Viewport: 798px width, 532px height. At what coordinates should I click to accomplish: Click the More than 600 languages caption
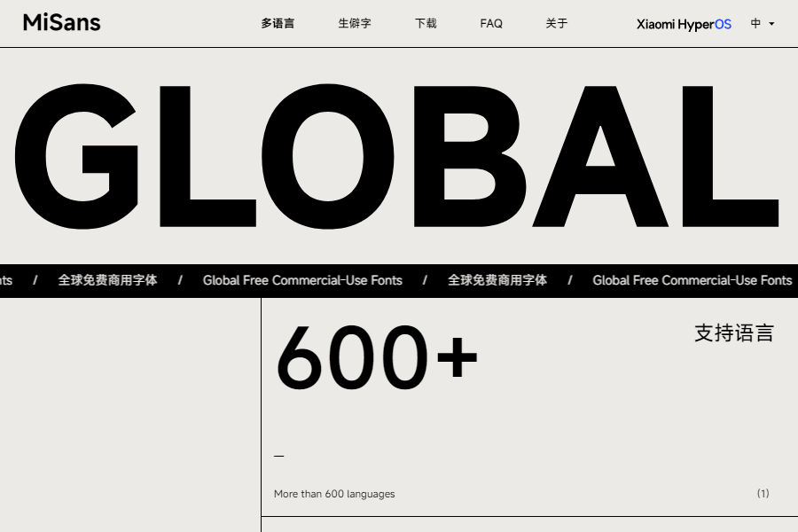tap(334, 494)
